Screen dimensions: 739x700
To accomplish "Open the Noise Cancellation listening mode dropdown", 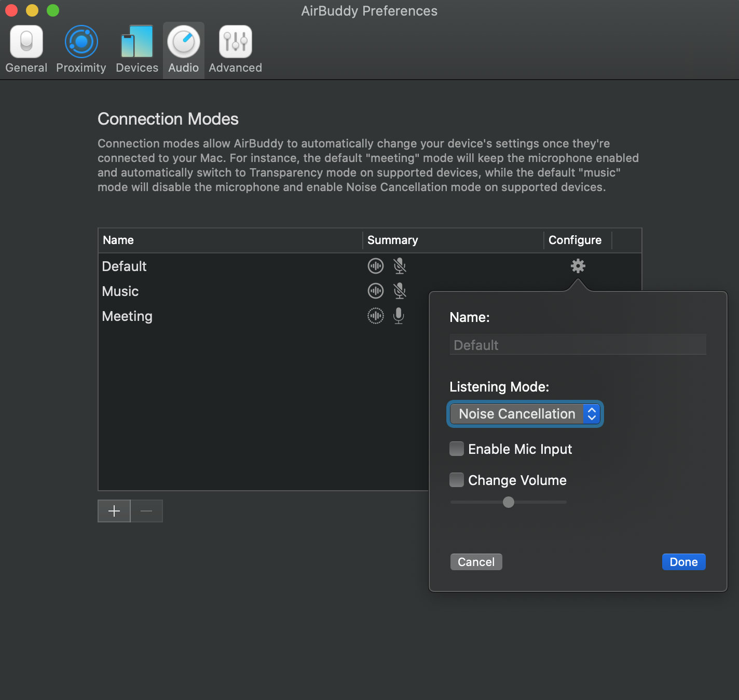I will coord(525,414).
